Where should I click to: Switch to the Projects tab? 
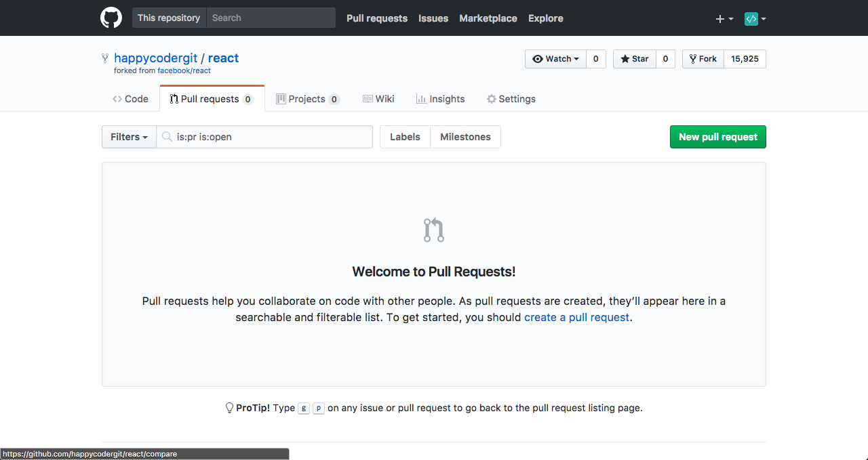click(x=307, y=98)
